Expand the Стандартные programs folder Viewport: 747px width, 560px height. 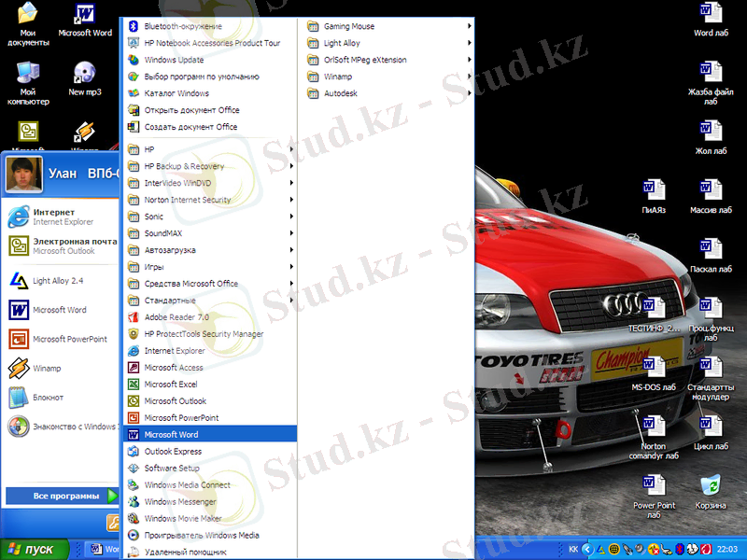170,301
